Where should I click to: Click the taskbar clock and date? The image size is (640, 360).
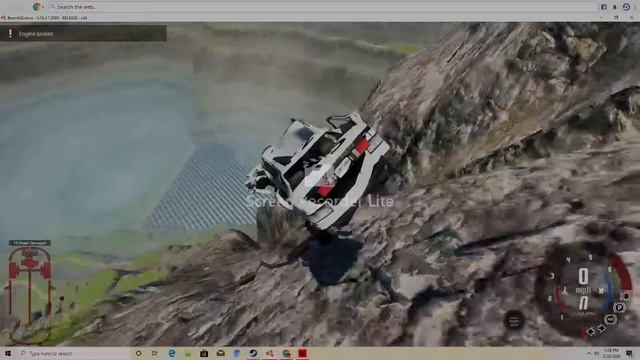tap(611, 353)
